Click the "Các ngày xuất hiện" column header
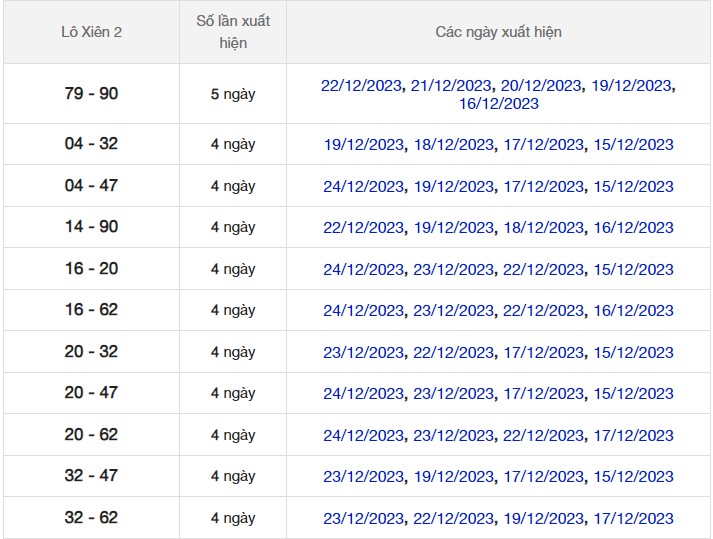Image resolution: width=713 pixels, height=539 pixels. [498, 32]
